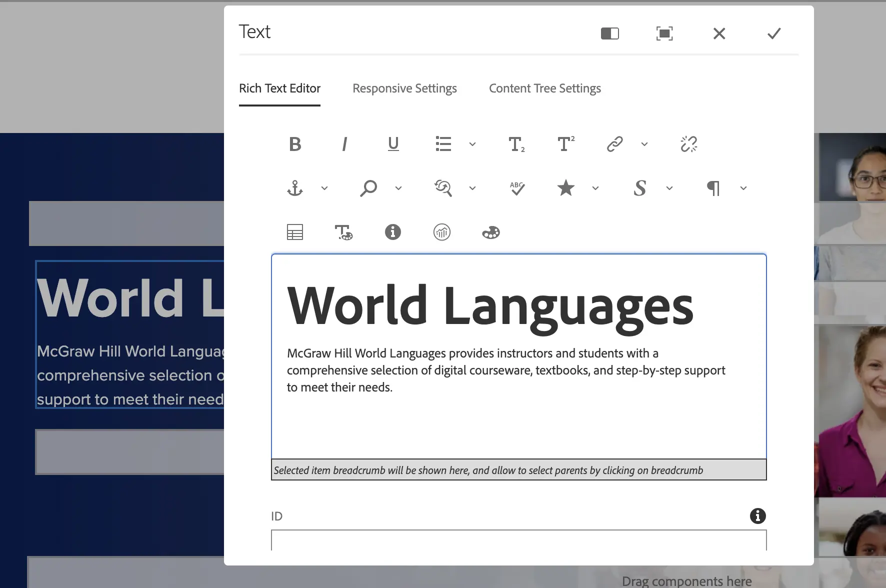Screen dimensions: 886x588
Task: Click the find magnifier icon
Action: 368,188
